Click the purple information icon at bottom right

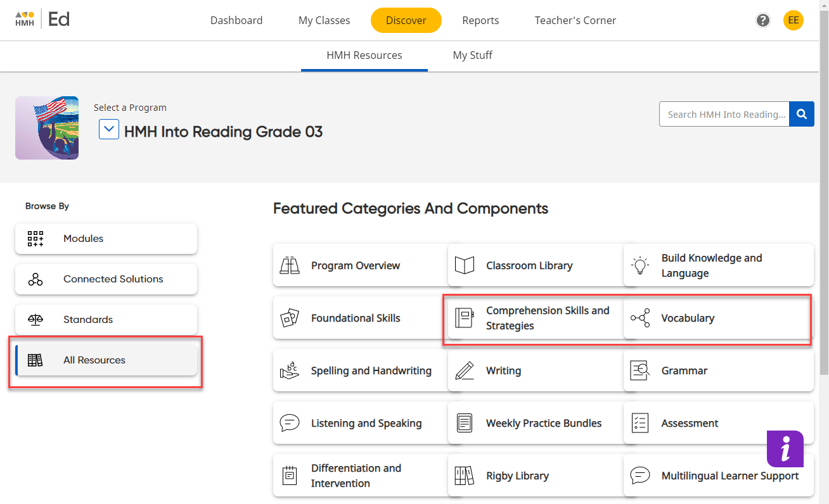click(785, 448)
